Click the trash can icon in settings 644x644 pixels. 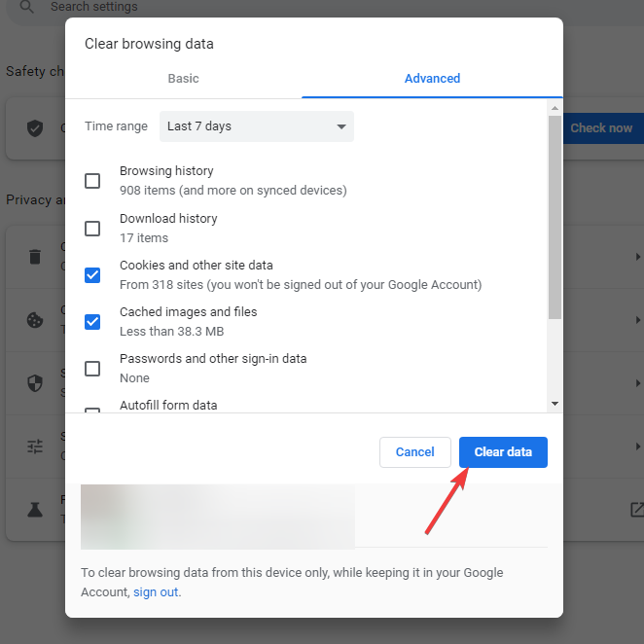pyautogui.click(x=35, y=257)
